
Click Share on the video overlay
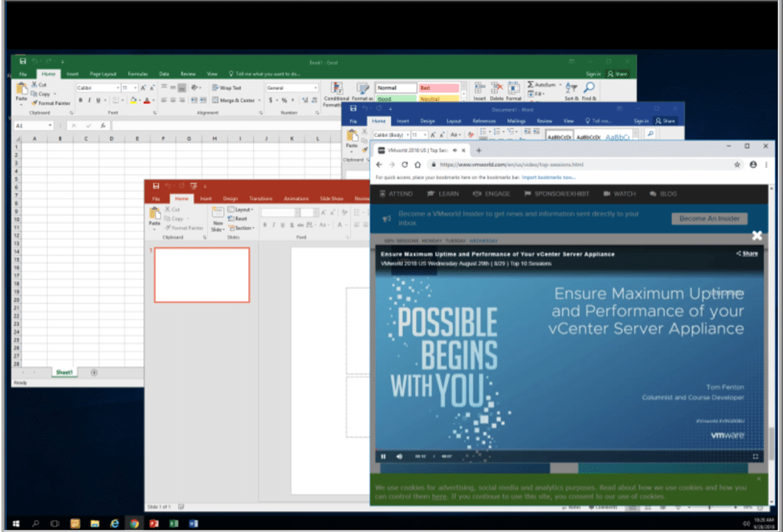747,254
